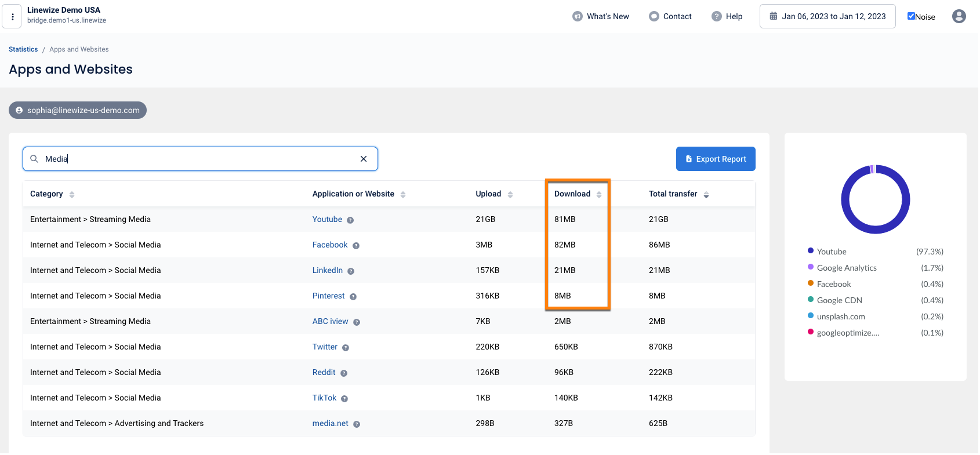
Task: Click the Help question mark icon
Action: 717,16
